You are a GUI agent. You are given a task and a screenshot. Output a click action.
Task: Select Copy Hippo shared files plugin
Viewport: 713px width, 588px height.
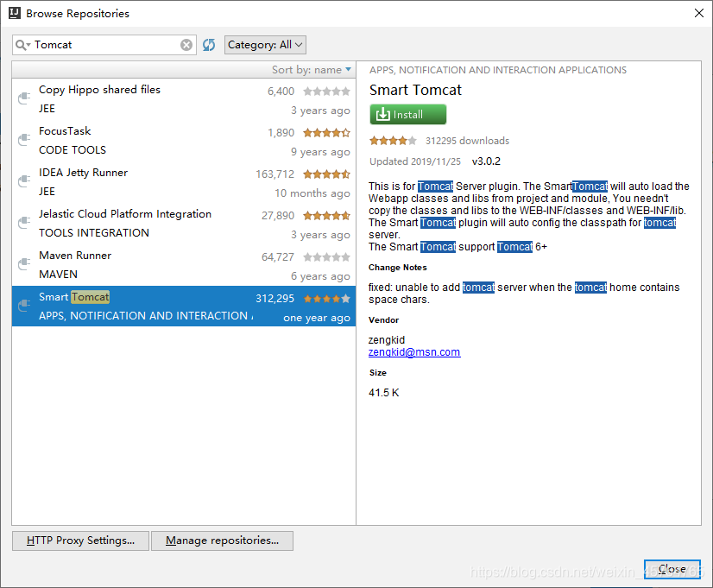184,99
